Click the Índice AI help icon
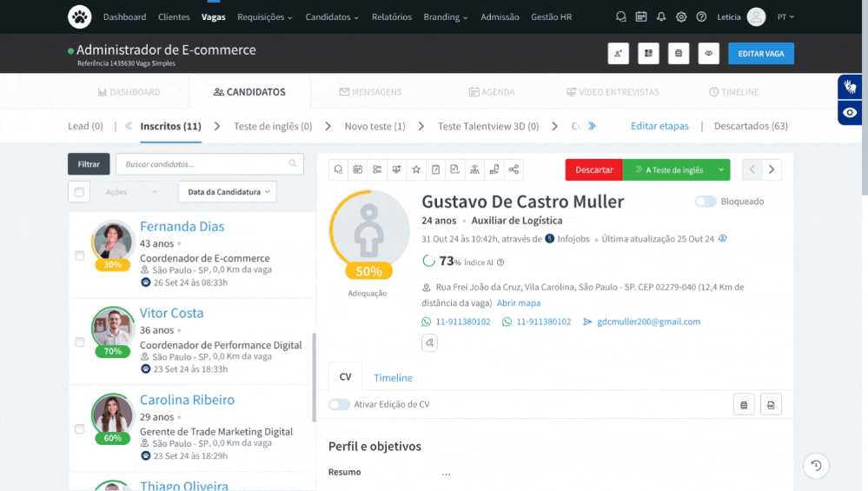Viewport: 868px width, 491px height. click(500, 262)
